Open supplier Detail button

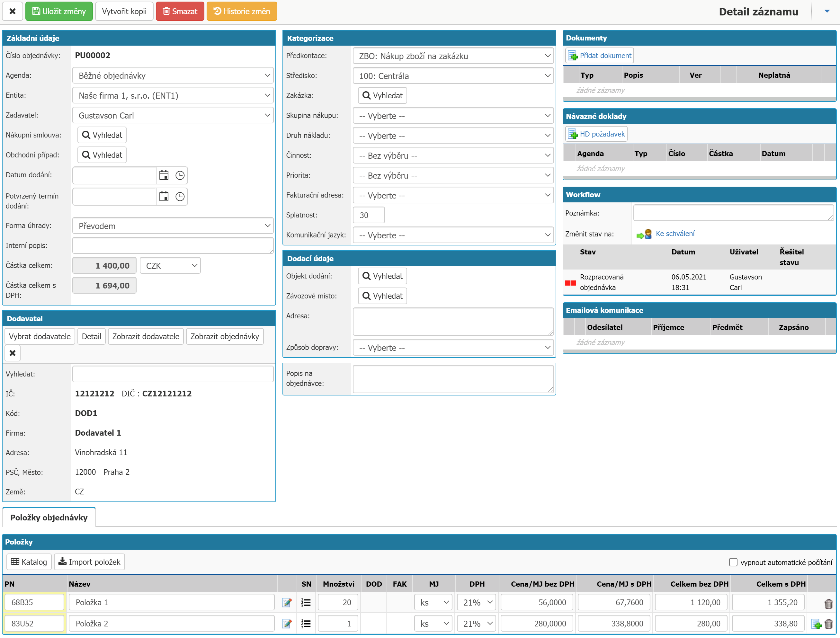coord(92,336)
